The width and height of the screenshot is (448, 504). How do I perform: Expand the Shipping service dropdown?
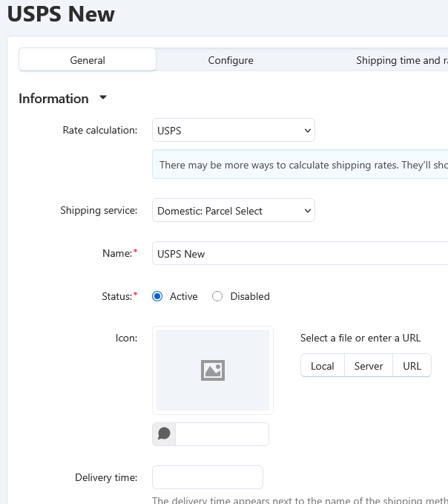[233, 211]
